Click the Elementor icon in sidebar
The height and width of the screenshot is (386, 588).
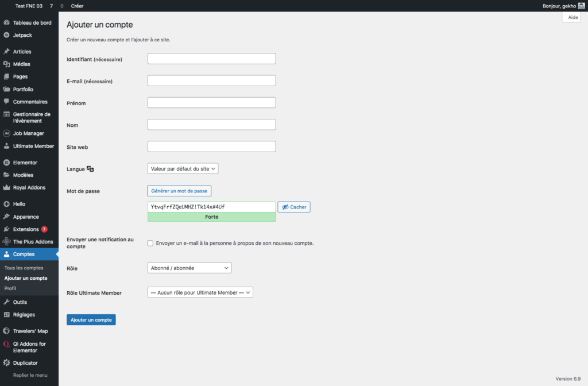(7, 163)
